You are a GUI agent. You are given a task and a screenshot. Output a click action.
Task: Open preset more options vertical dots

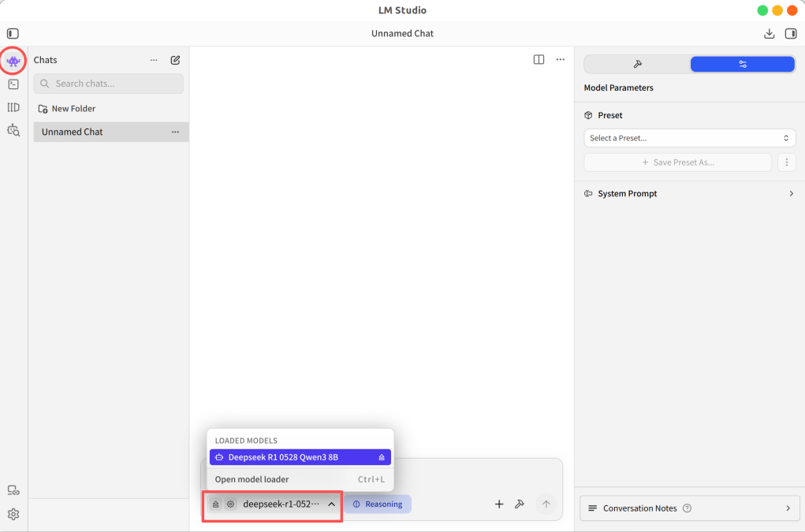787,162
